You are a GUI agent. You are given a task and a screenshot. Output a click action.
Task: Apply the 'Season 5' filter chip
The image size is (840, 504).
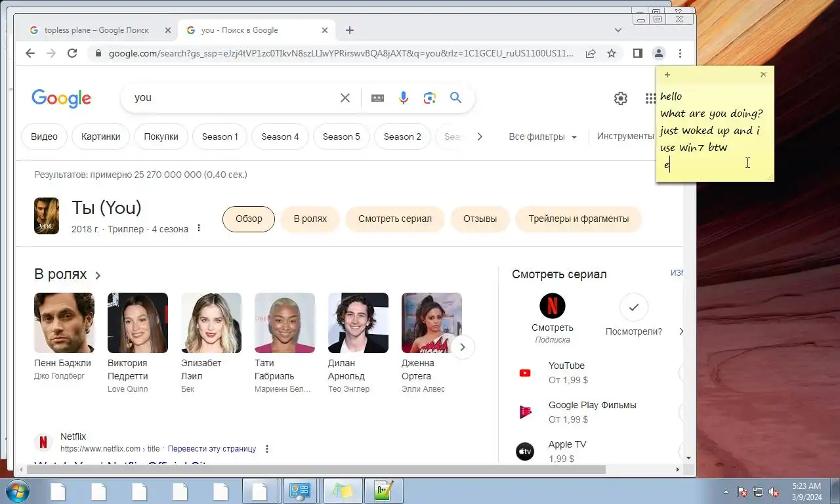pos(341,136)
